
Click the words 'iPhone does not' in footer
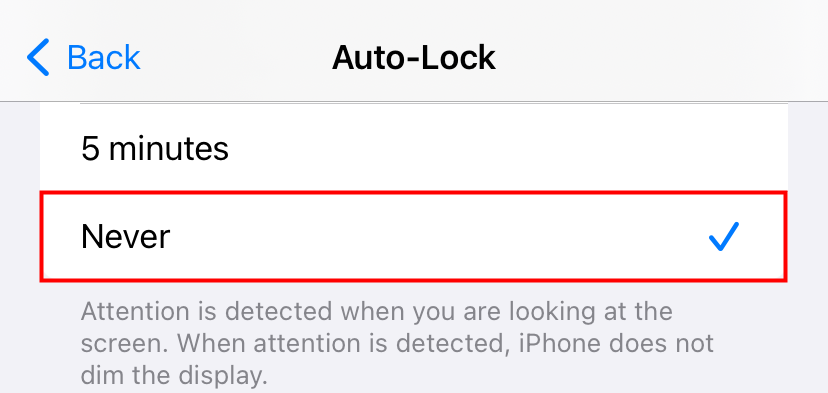(616, 343)
